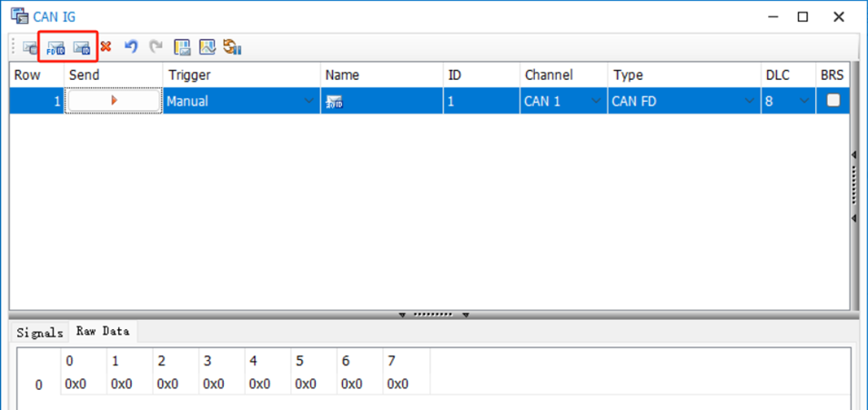Open the Trigger dropdown showing Manual

tap(309, 102)
